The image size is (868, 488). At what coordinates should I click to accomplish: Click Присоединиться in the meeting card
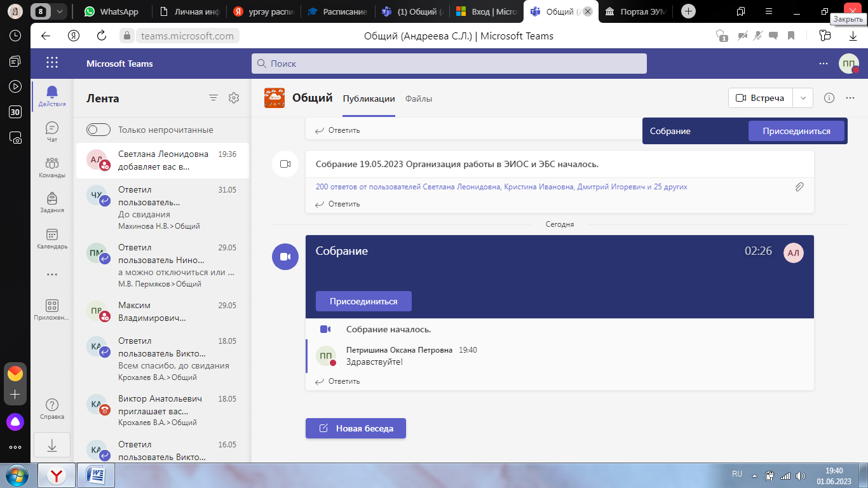(x=363, y=301)
